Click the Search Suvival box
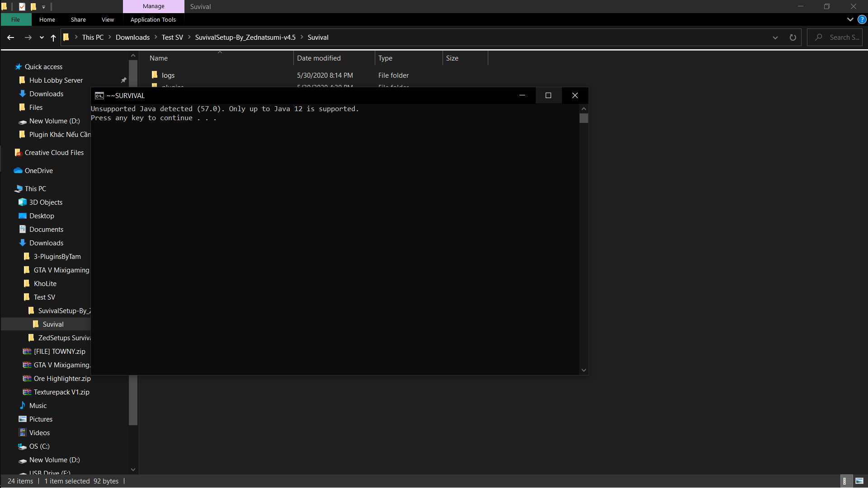 pyautogui.click(x=835, y=38)
